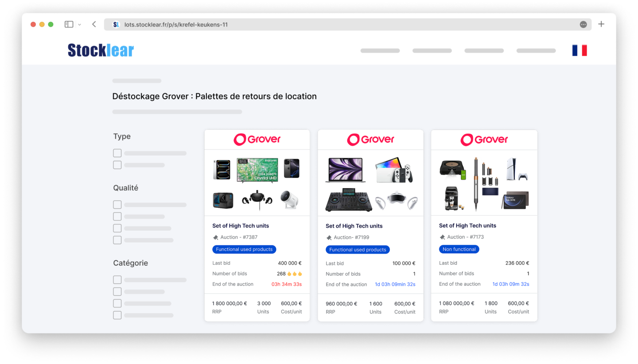
Task: Click the 960 000,00 € RRP value
Action: tap(342, 304)
